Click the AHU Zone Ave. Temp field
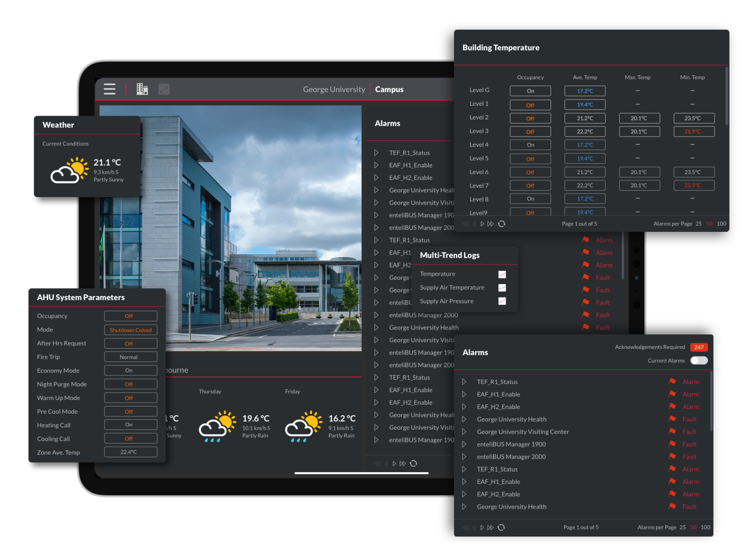The height and width of the screenshot is (560, 752). tap(130, 452)
